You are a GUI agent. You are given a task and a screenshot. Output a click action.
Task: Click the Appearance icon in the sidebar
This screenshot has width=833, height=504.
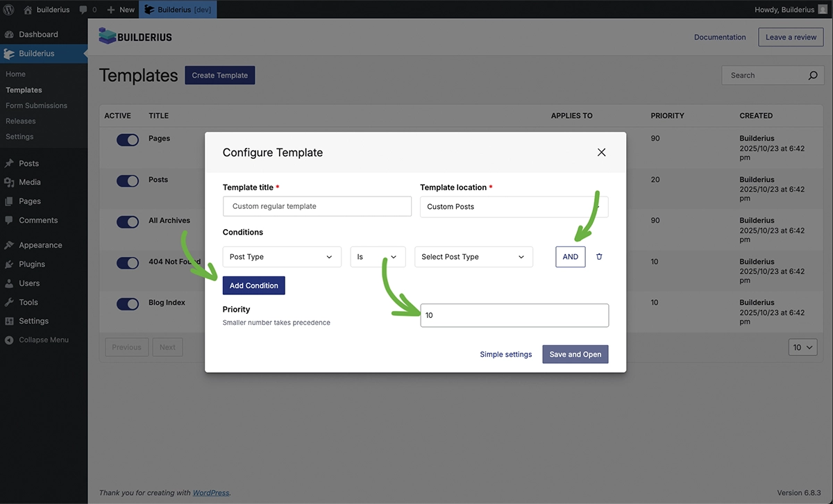pyautogui.click(x=10, y=244)
